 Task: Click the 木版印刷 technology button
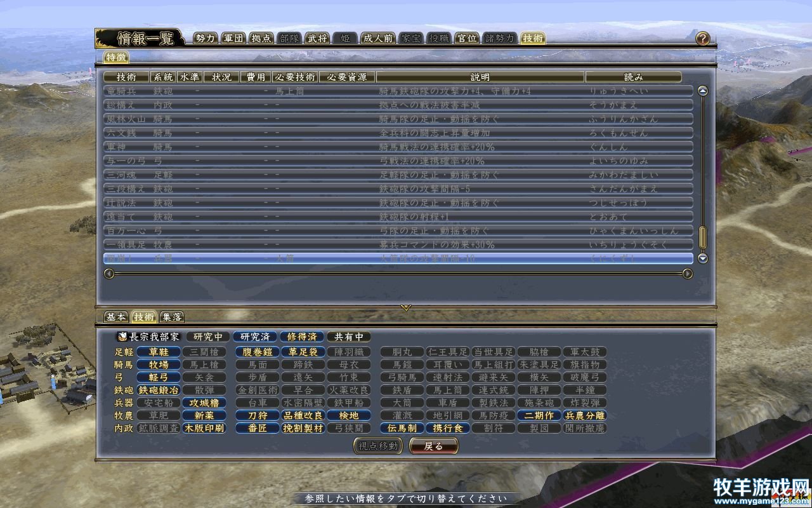[x=204, y=428]
